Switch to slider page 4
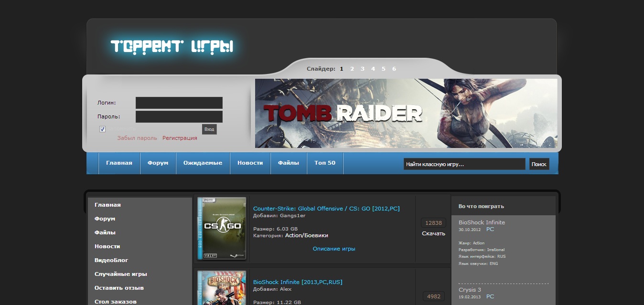This screenshot has height=305, width=644. pos(373,69)
